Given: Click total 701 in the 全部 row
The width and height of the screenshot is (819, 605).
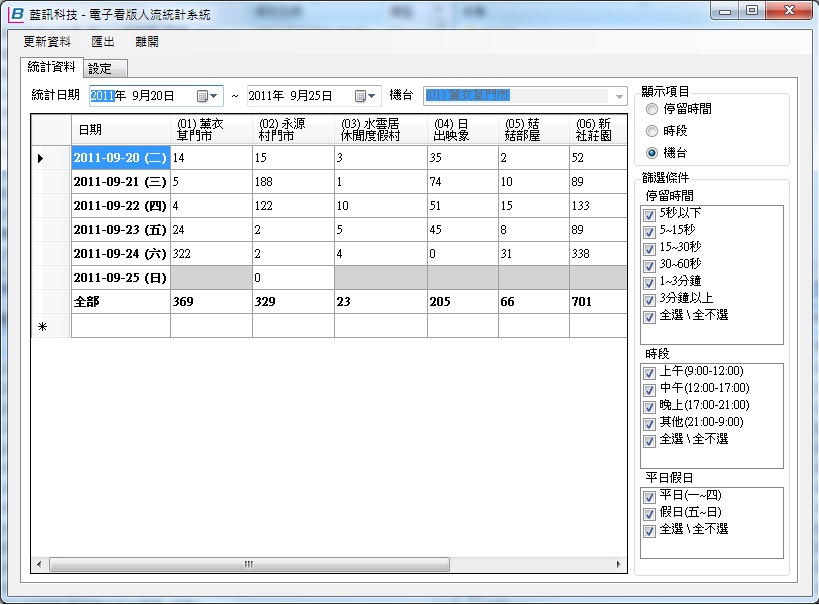Looking at the screenshot, I should [x=598, y=302].
